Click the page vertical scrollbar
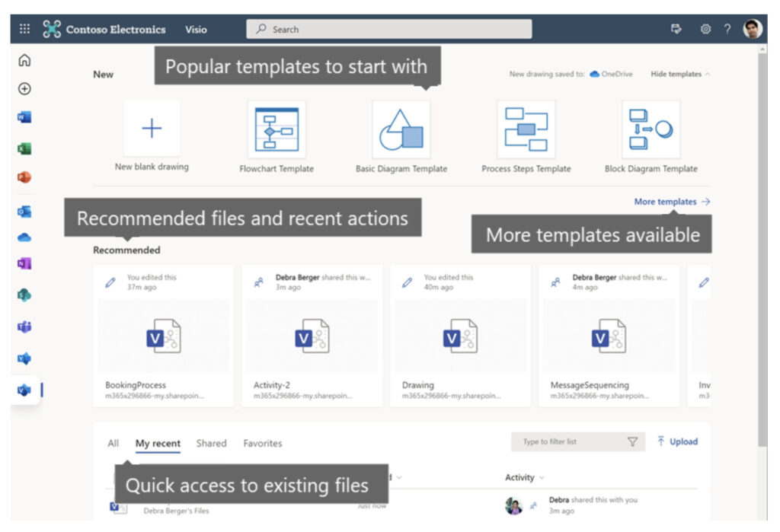780x532 pixels. pyautogui.click(x=762, y=249)
